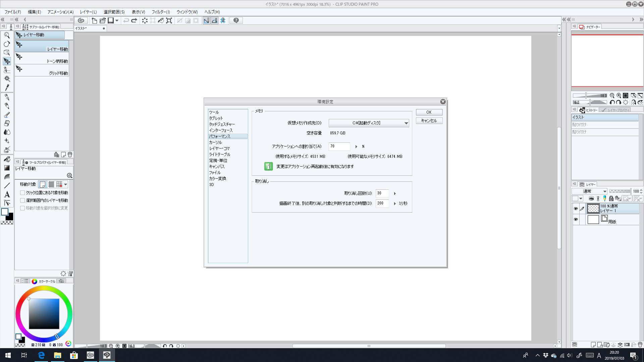Select the Gradient tool icon
Image resolution: width=644 pixels, height=362 pixels.
tap(7, 168)
